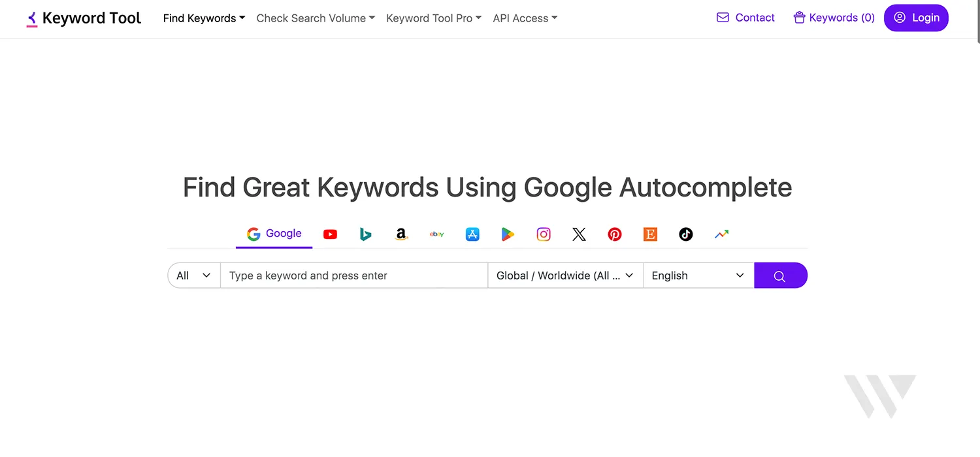Open the Find Keywords menu
980x457 pixels.
[x=204, y=18]
